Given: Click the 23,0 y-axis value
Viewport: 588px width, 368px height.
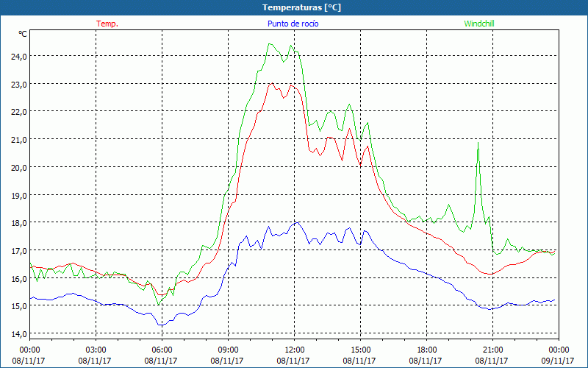Looking at the screenshot, I should pos(20,85).
